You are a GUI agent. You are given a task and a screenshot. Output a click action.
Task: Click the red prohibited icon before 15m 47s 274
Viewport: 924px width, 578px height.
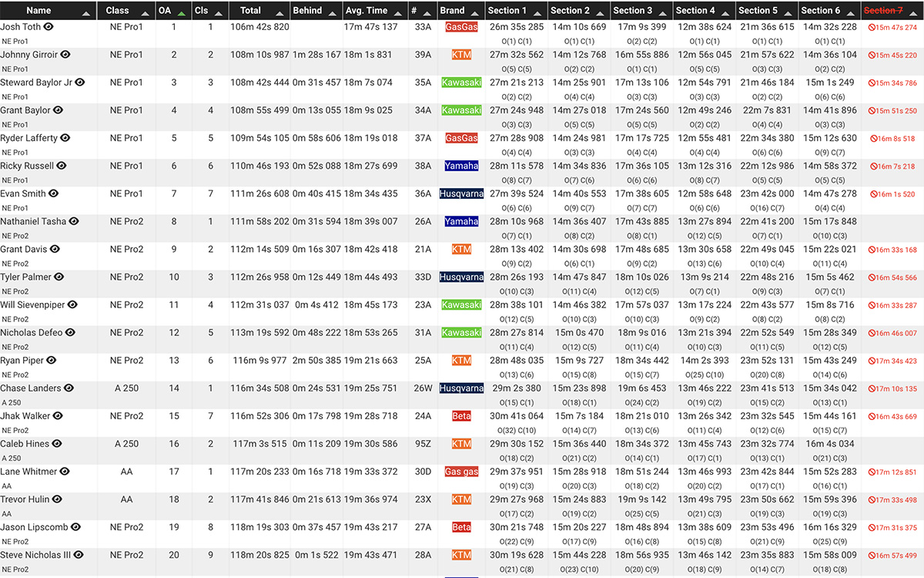coord(872,27)
